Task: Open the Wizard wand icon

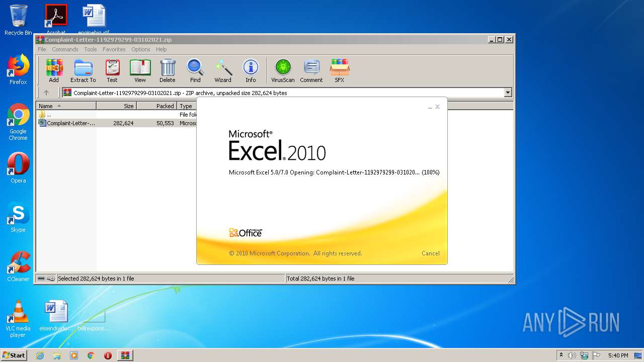Action: pos(223,70)
